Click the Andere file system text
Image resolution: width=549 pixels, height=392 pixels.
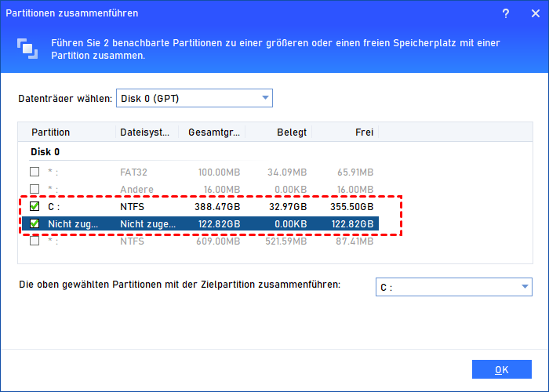tap(136, 190)
